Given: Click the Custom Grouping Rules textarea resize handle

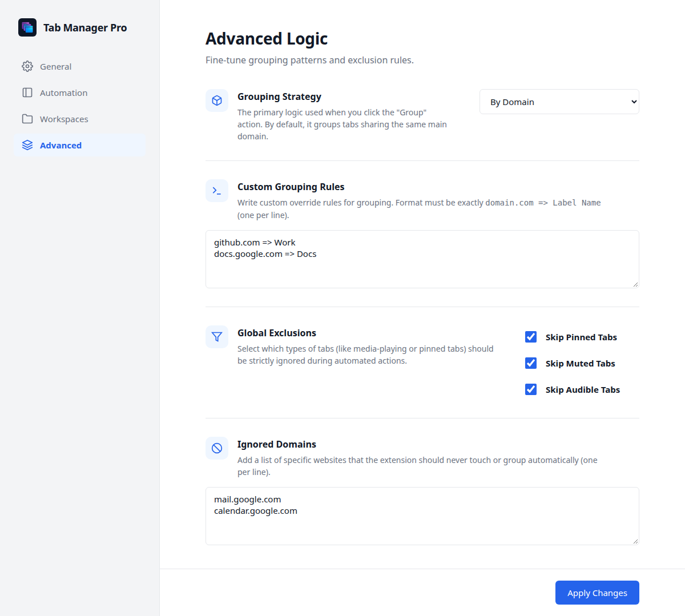Looking at the screenshot, I should [x=635, y=284].
